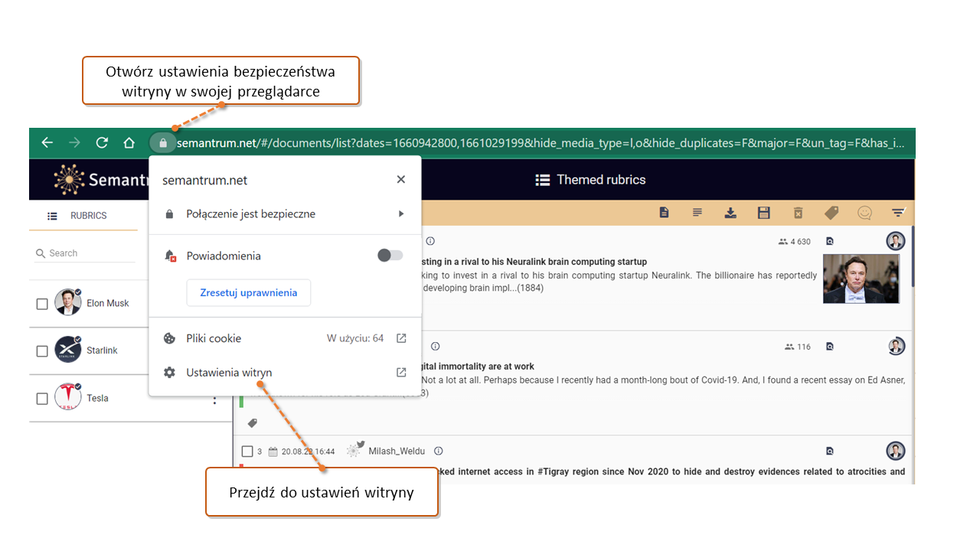
Task: Click the tag label icon in toolbar
Action: 831,213
